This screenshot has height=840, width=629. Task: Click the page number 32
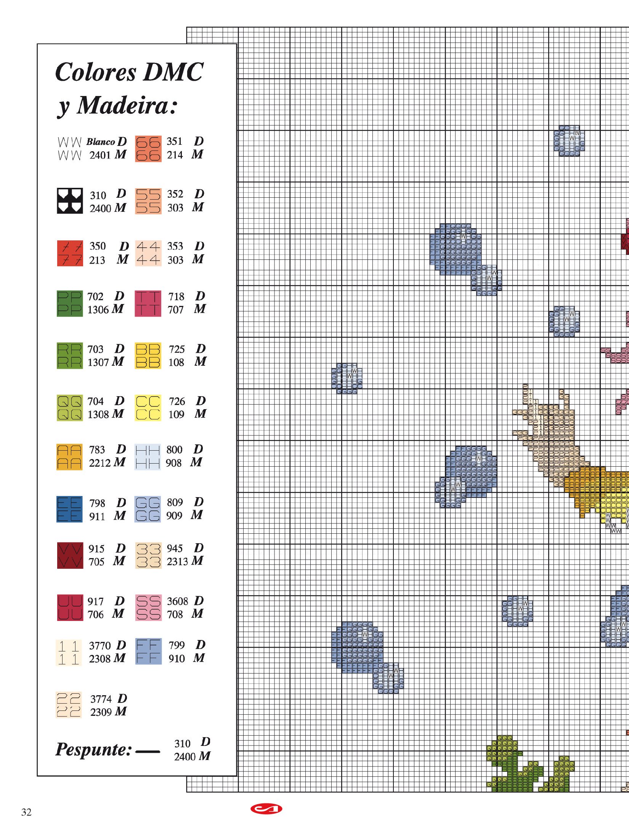point(26,812)
